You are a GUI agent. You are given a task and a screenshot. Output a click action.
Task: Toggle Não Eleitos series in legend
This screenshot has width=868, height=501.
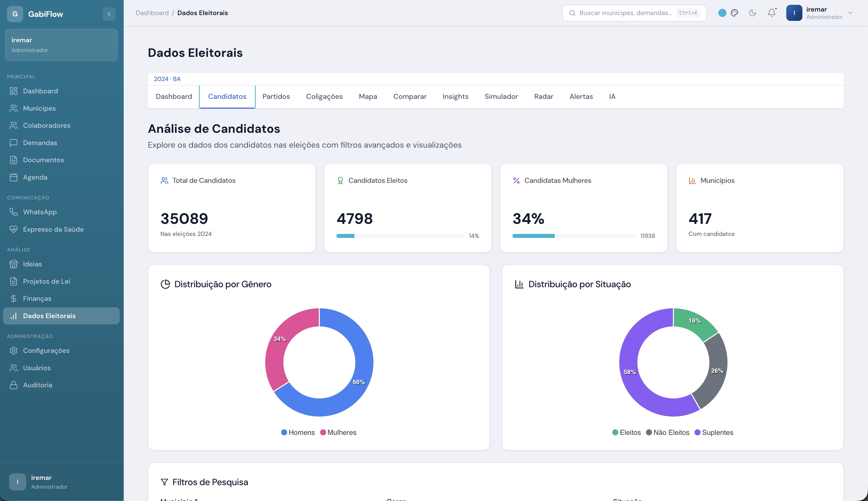(668, 433)
